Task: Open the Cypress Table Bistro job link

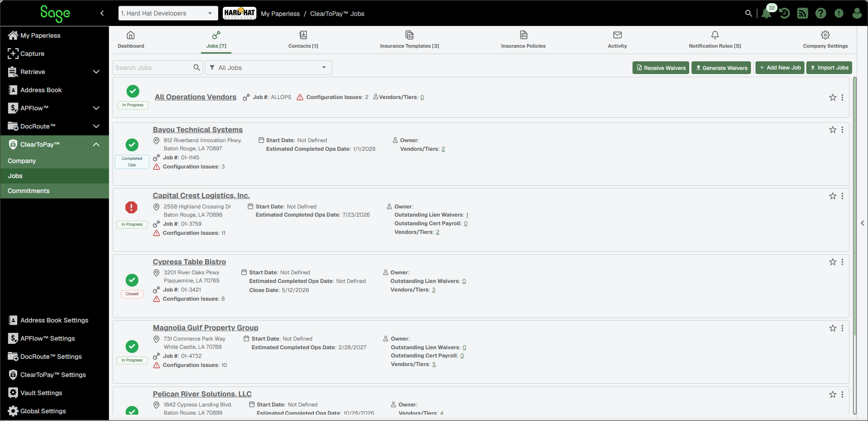Action: tap(189, 262)
